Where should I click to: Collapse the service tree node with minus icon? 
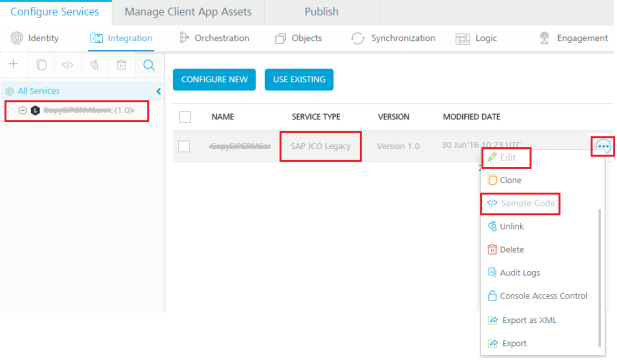click(22, 110)
